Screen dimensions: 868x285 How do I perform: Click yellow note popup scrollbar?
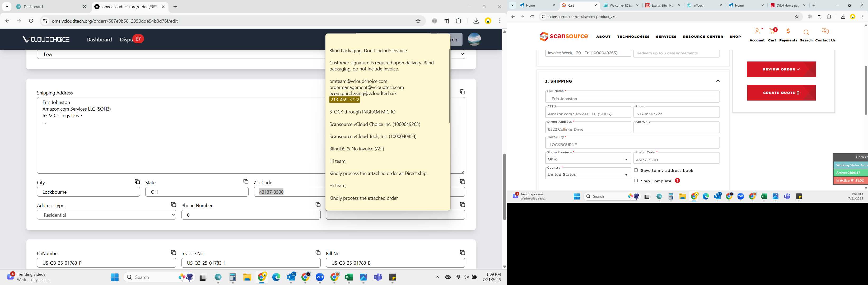(449, 87)
